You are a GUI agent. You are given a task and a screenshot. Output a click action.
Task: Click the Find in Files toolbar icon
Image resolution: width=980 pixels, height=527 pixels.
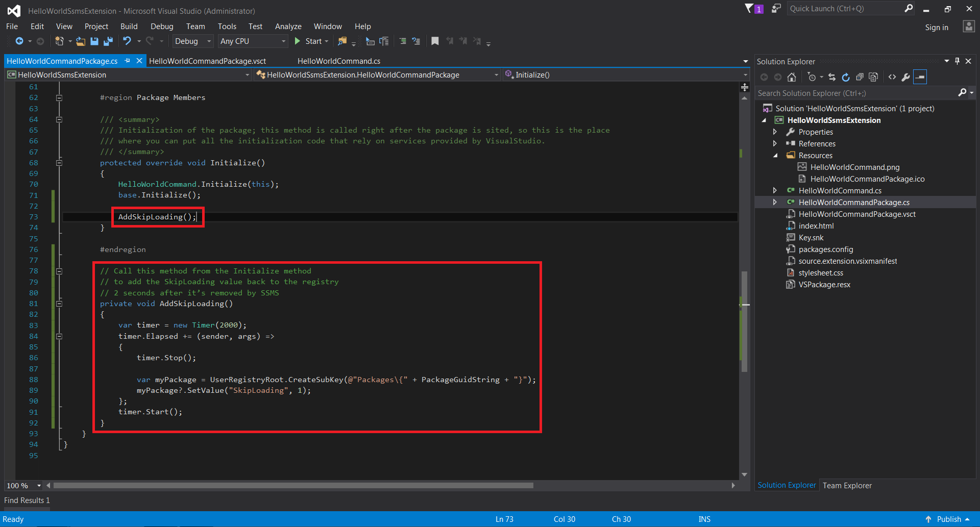342,41
